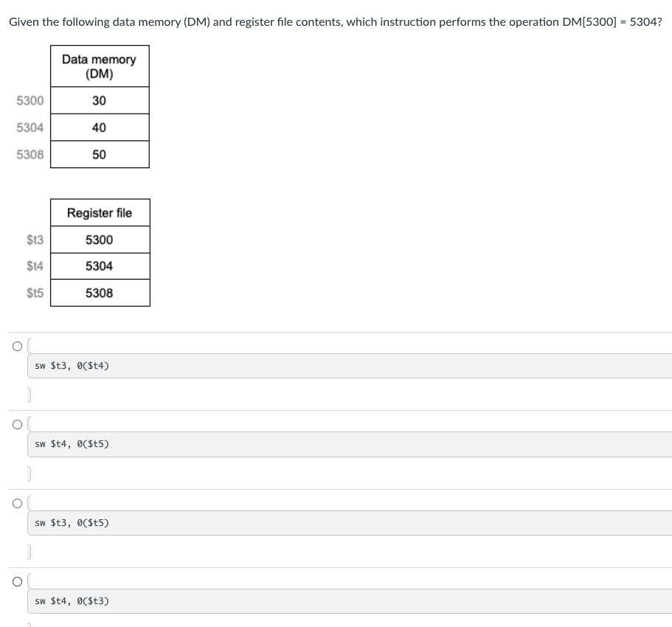Click the $t3 register value 5300
672x627 pixels.
coord(100,239)
